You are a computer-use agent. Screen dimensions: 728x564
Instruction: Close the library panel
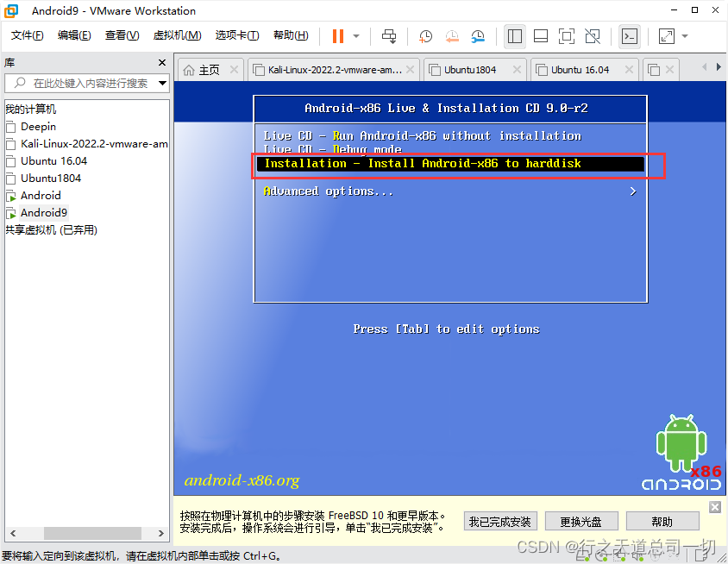point(162,62)
